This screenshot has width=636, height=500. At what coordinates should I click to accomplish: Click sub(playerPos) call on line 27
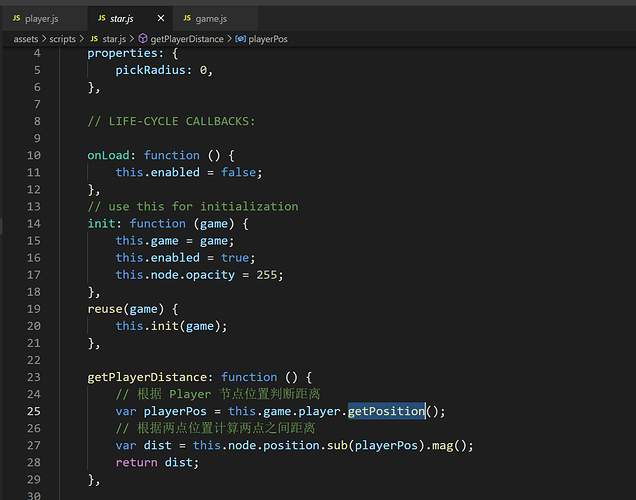376,446
